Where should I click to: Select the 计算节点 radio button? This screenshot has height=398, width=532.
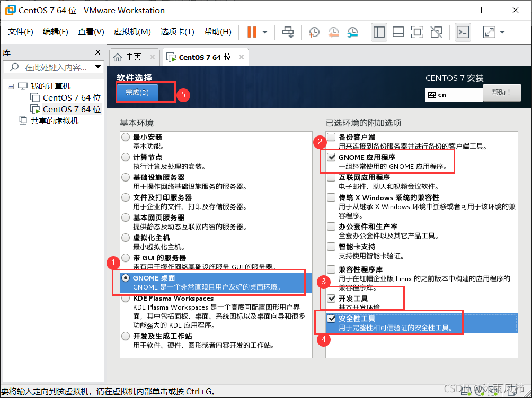click(x=126, y=157)
